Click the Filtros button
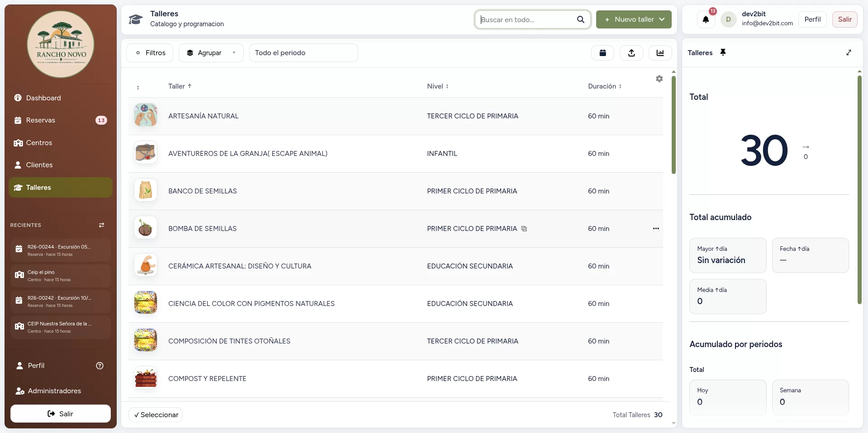The width and height of the screenshot is (868, 433). 150,53
